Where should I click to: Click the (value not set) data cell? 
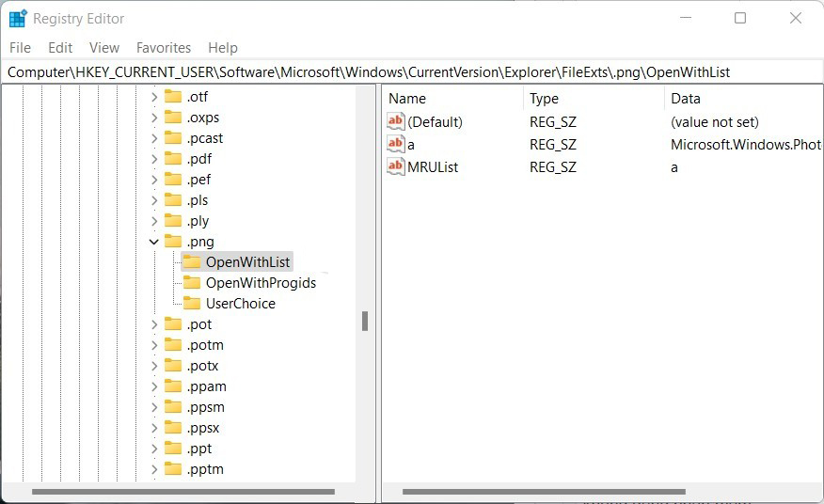[x=715, y=122]
